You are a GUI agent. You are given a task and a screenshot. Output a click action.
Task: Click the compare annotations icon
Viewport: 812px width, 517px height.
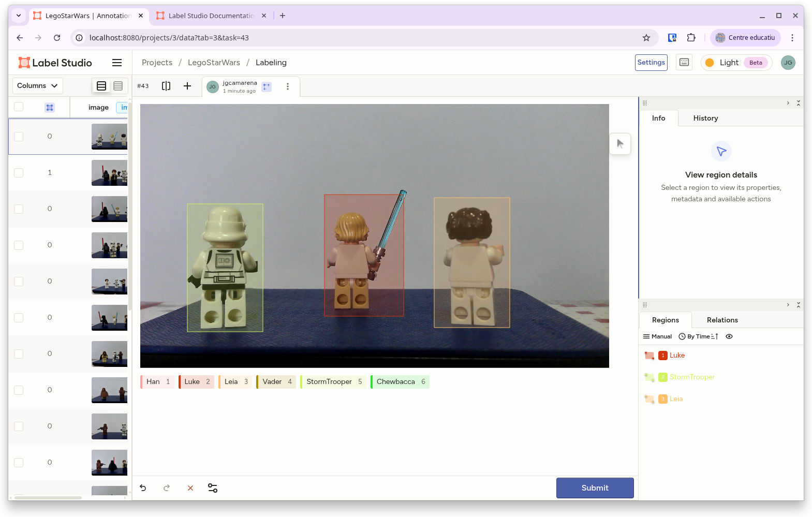(166, 86)
